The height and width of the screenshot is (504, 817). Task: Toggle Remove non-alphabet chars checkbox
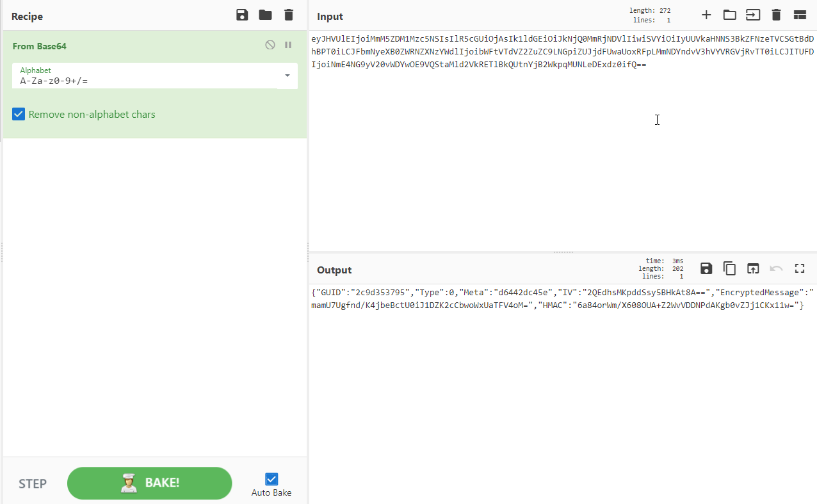coord(19,115)
